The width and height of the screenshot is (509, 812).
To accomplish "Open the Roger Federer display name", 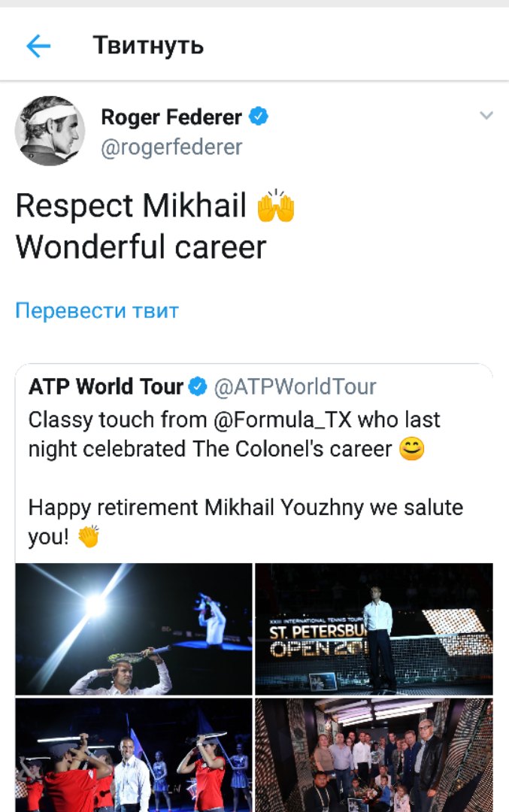I will [x=171, y=117].
